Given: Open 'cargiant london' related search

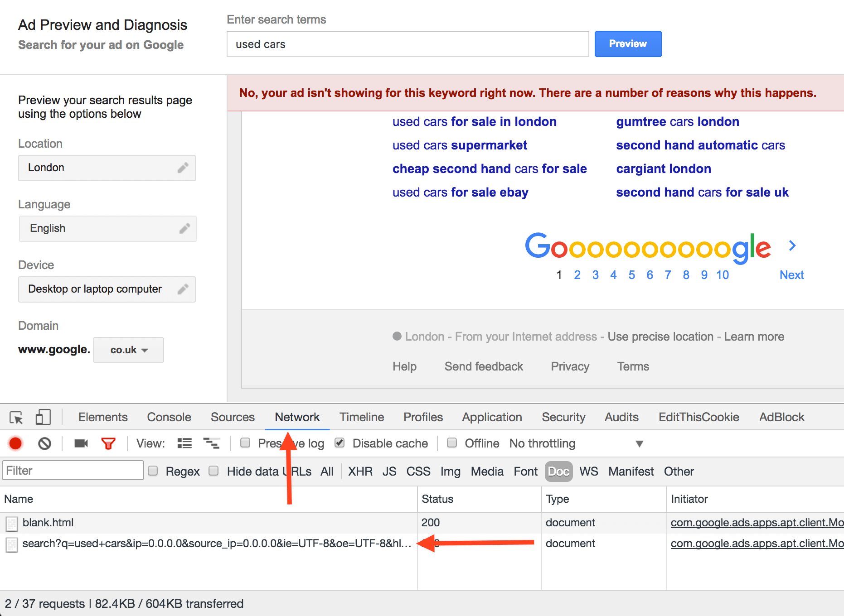Looking at the screenshot, I should point(664,169).
